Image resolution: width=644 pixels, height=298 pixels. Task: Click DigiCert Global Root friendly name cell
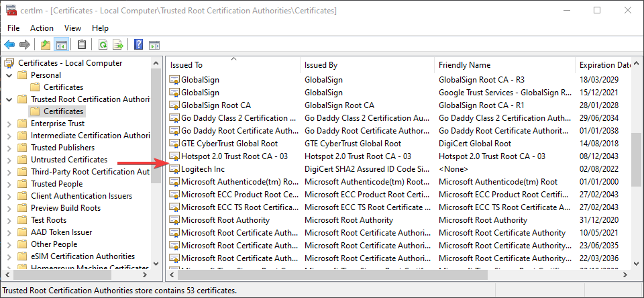pyautogui.click(x=475, y=144)
